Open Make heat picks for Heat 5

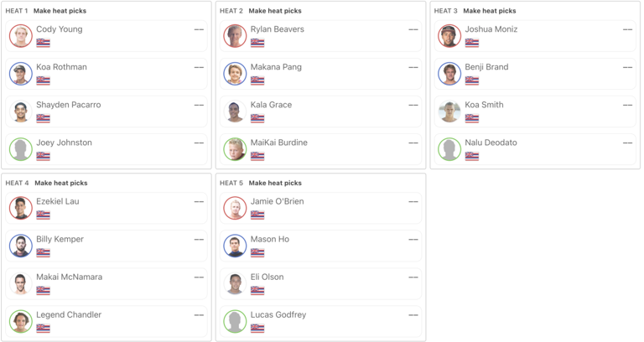[274, 183]
